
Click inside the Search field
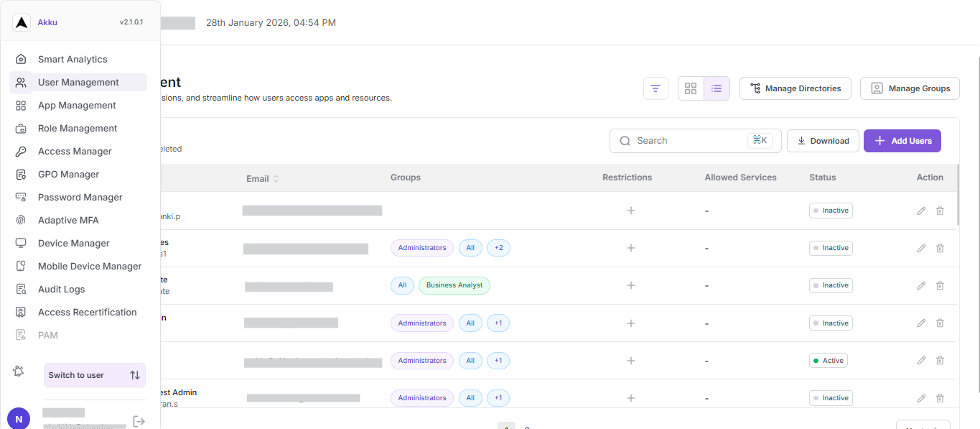point(682,140)
